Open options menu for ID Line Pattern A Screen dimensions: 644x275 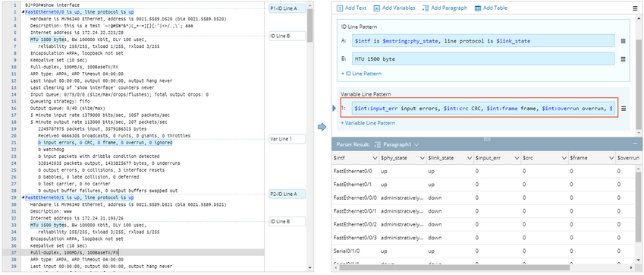coord(623,41)
